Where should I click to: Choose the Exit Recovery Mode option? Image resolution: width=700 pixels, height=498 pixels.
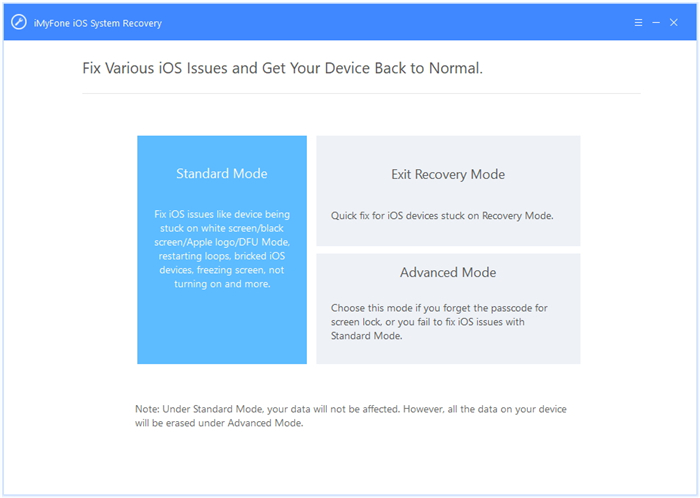click(448, 191)
